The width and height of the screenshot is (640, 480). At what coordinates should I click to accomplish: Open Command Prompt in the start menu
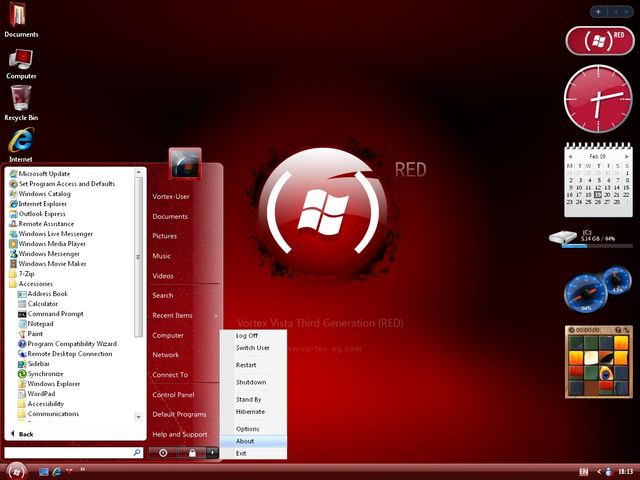[x=54, y=314]
